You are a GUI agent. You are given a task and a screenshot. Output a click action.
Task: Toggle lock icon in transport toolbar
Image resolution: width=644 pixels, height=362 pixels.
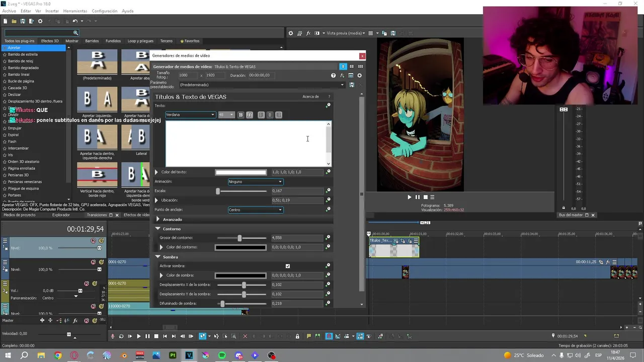click(x=297, y=336)
